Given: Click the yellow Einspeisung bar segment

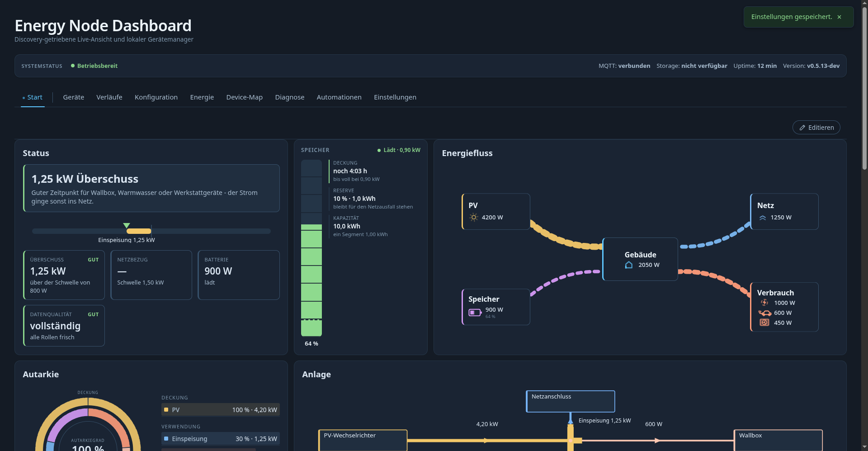Looking at the screenshot, I should tap(139, 231).
